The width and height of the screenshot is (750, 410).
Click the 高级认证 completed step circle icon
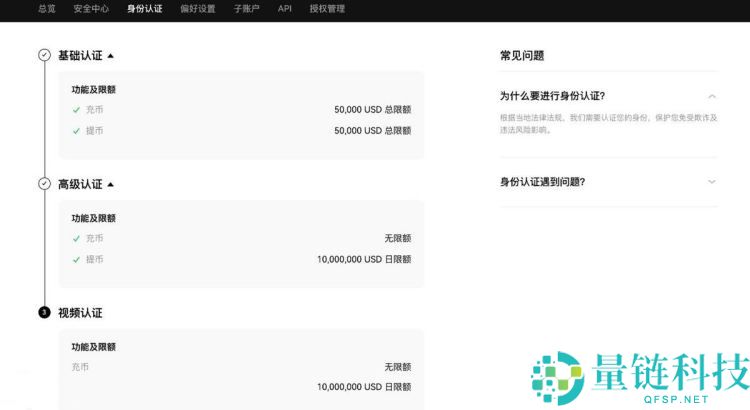pos(44,184)
